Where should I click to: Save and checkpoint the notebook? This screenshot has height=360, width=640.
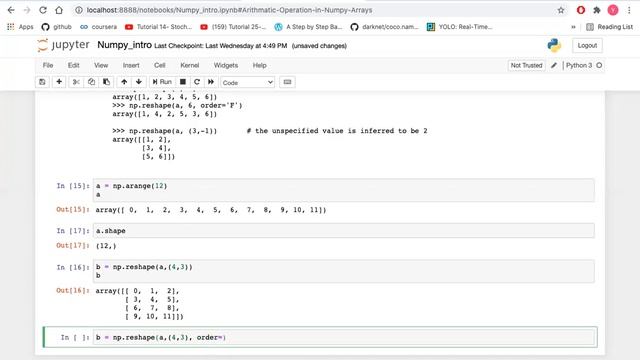coord(42,82)
